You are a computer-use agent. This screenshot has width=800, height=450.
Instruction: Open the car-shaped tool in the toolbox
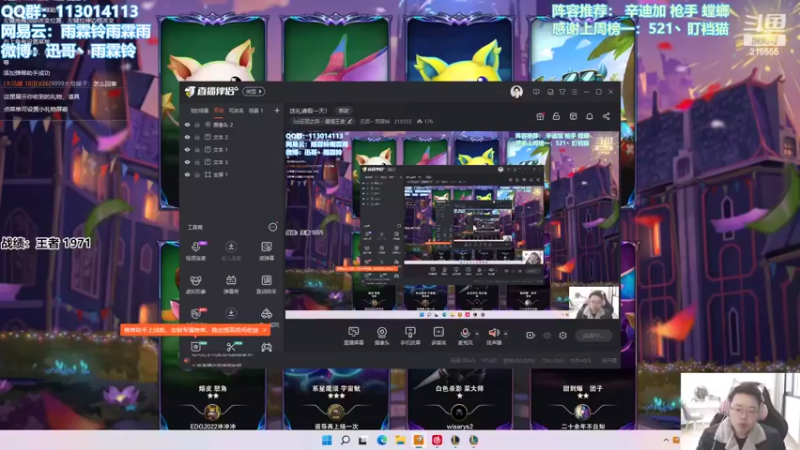coord(266,314)
